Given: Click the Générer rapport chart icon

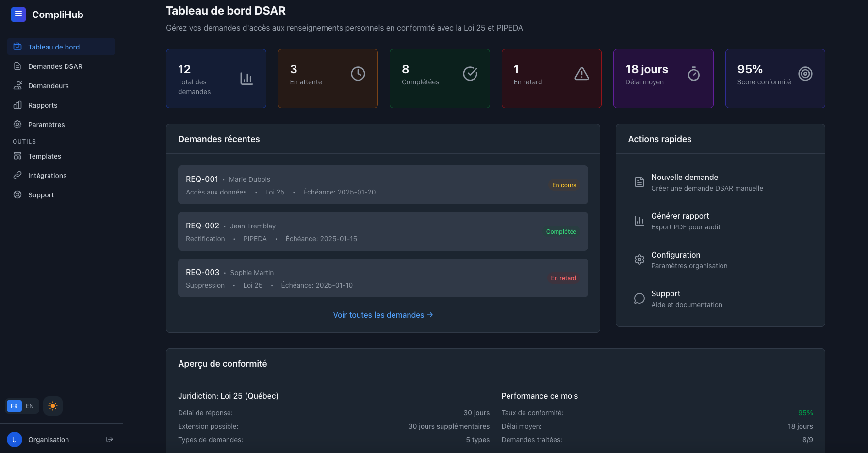Looking at the screenshot, I should pyautogui.click(x=639, y=220).
